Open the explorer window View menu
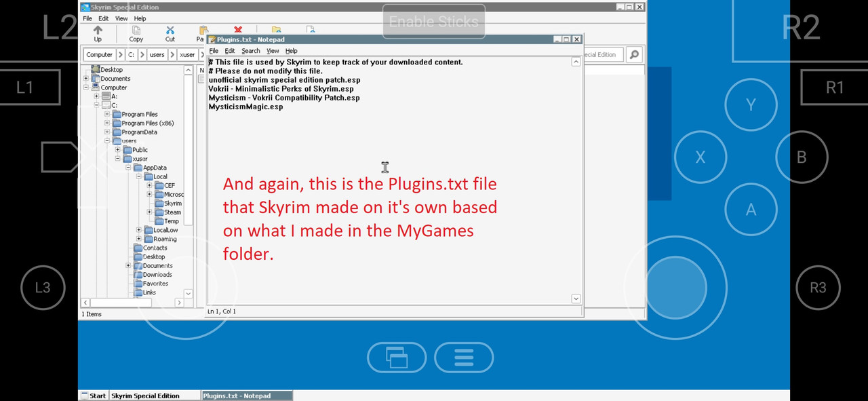The height and width of the screenshot is (401, 868). [121, 18]
